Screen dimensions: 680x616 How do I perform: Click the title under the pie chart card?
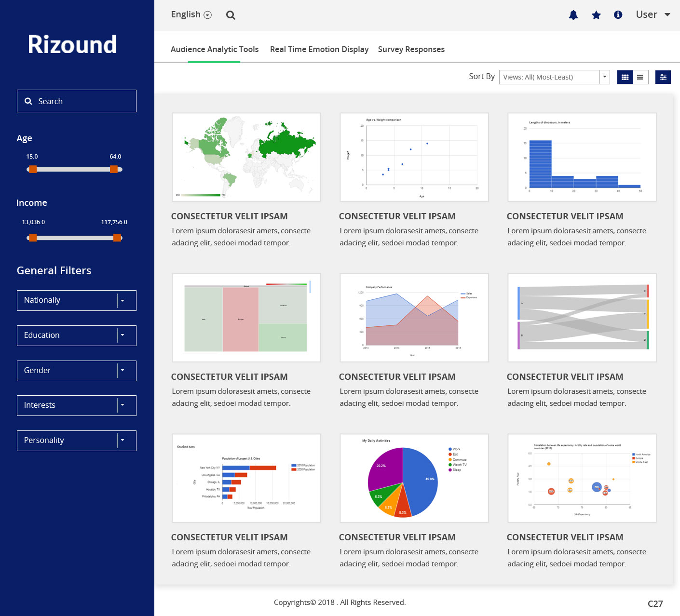397,537
